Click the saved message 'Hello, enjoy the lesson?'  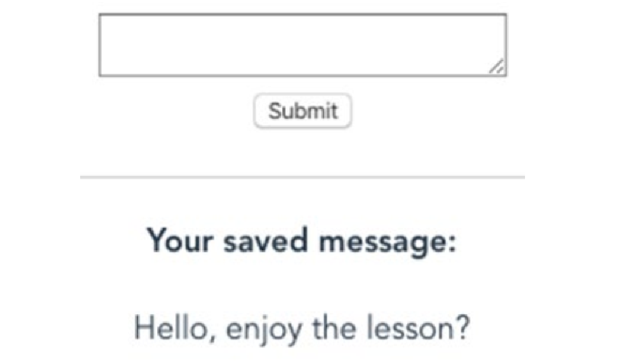click(302, 329)
